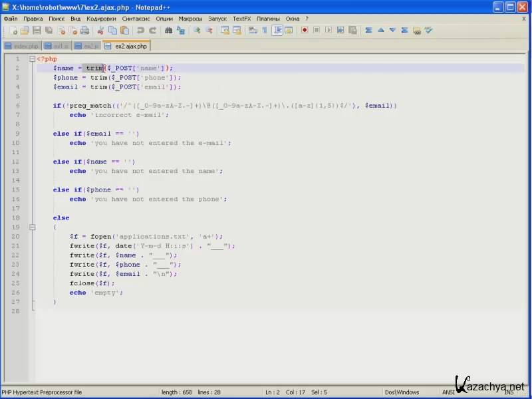The height and width of the screenshot is (399, 532).
Task: Click the Cut scissors icon
Action: point(101,30)
